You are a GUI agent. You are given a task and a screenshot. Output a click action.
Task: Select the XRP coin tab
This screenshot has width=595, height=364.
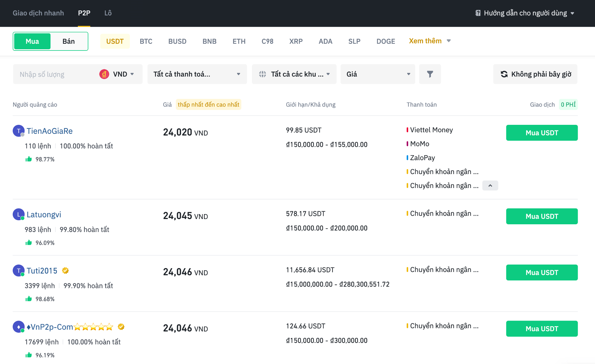pos(296,41)
